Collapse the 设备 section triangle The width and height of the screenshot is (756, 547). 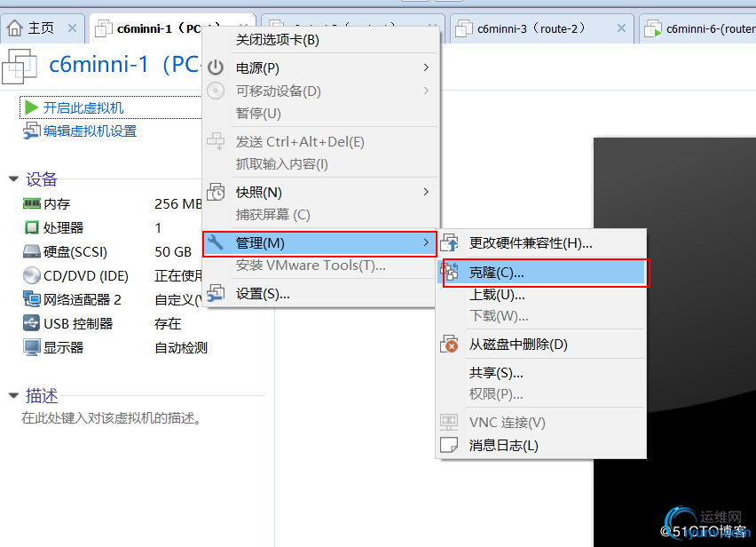tap(13, 179)
